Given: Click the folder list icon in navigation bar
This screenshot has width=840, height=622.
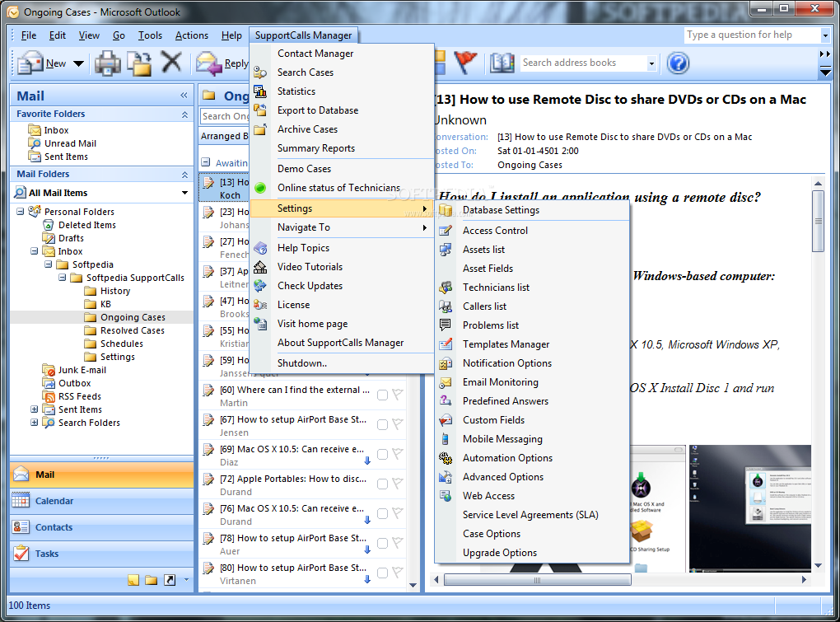Looking at the screenshot, I should click(152, 580).
